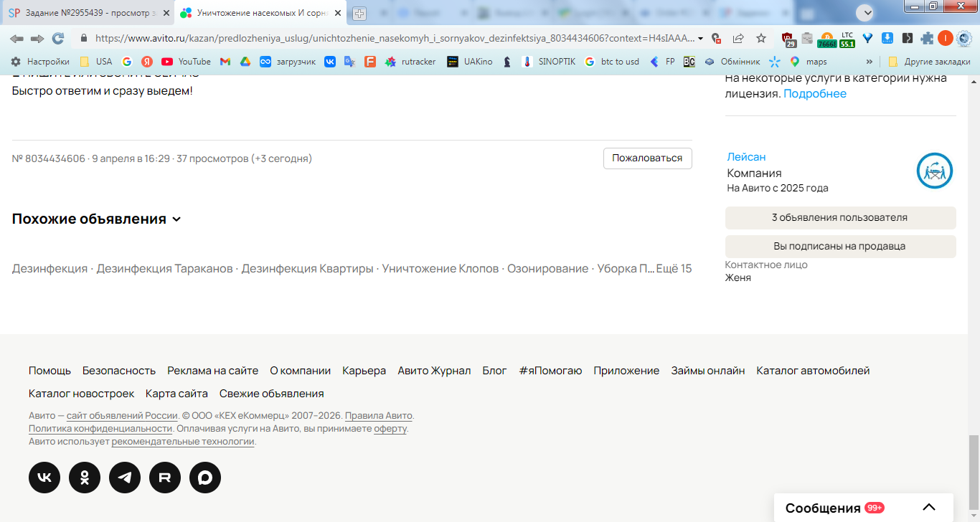Click the seller company avatar icon
The height and width of the screenshot is (522, 980).
tap(935, 171)
